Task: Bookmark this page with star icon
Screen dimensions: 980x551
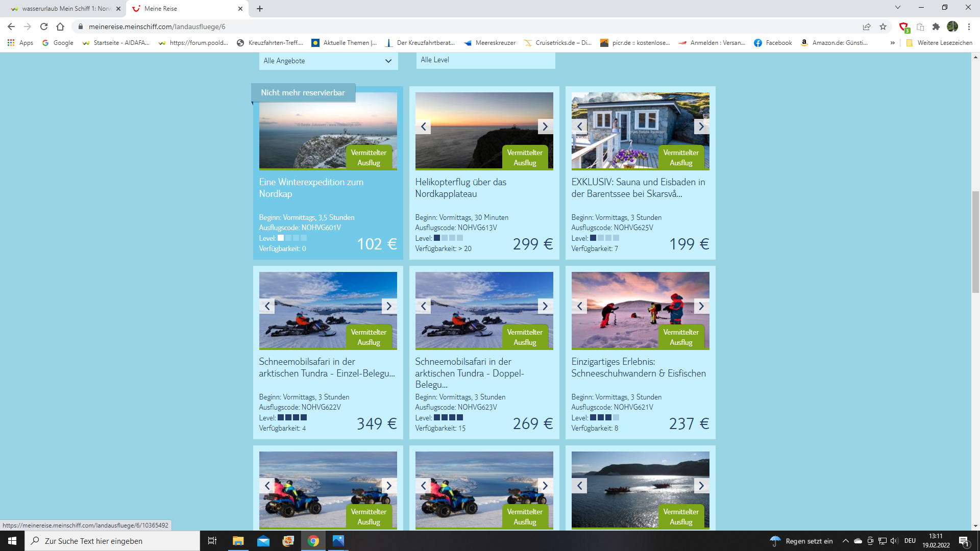Action: click(883, 27)
